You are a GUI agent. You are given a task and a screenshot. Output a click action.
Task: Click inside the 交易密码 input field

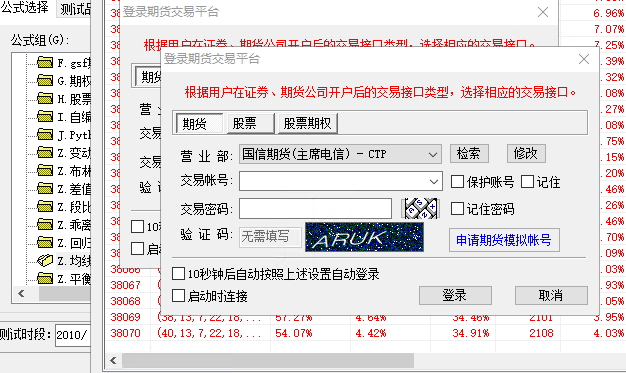(x=315, y=208)
